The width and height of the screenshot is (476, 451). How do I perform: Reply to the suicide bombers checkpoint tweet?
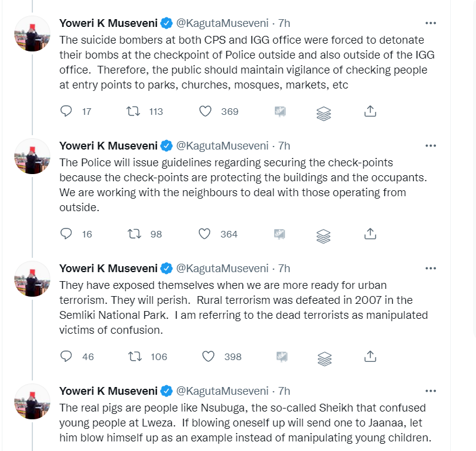[67, 111]
